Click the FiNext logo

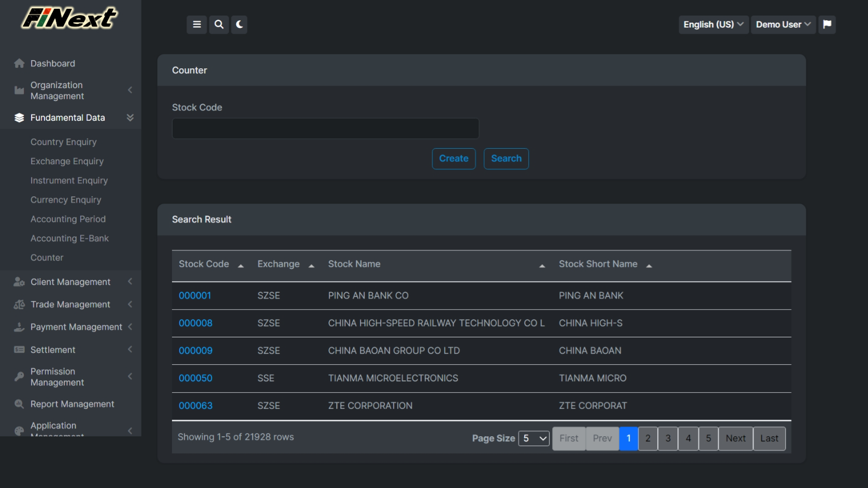tap(69, 19)
